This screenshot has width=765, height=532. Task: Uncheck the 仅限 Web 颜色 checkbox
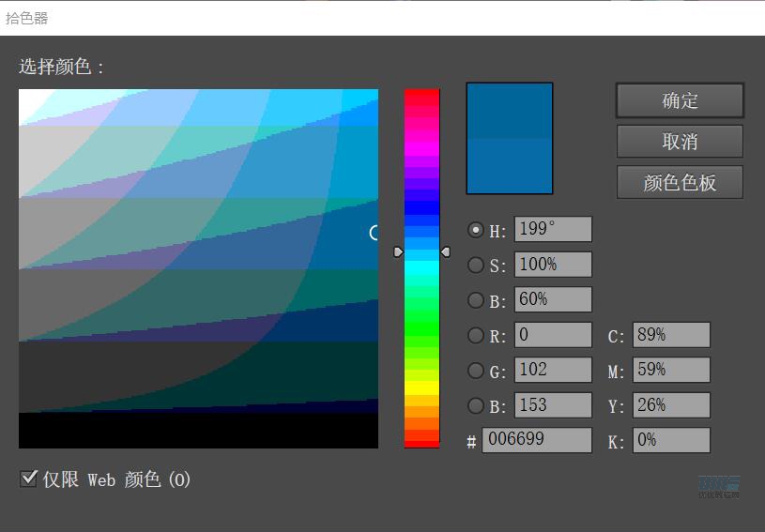pyautogui.click(x=29, y=479)
